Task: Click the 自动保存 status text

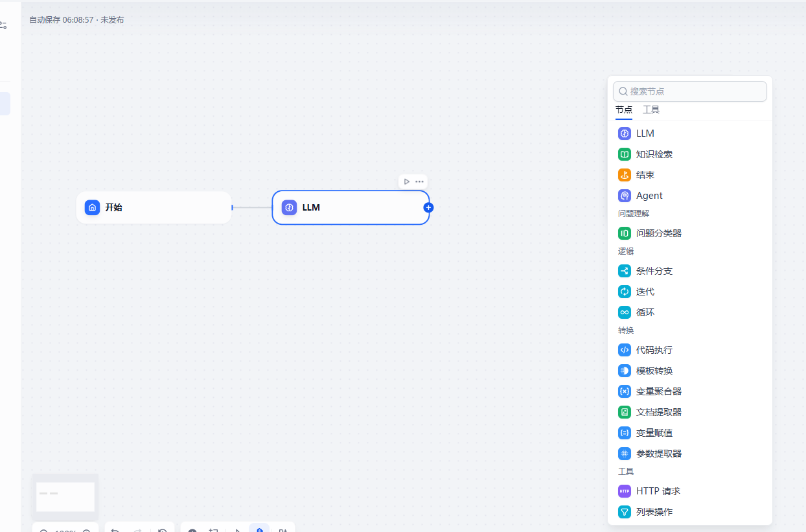Action: (76, 20)
